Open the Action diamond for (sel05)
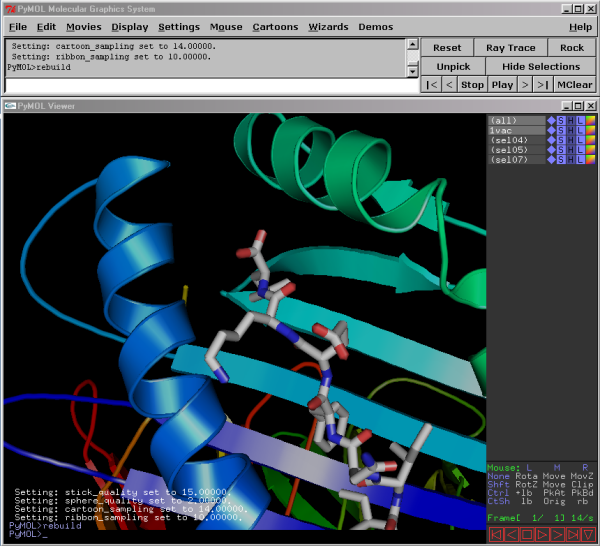 (550, 150)
